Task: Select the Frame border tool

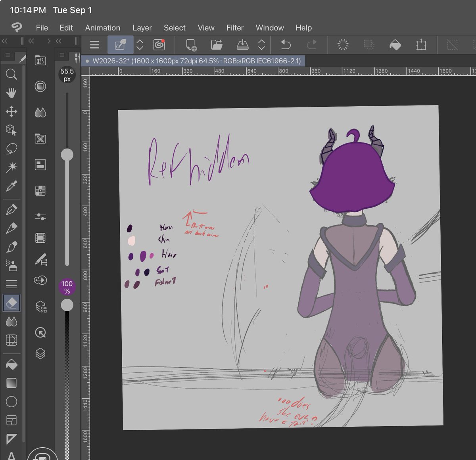Action: 12,420
